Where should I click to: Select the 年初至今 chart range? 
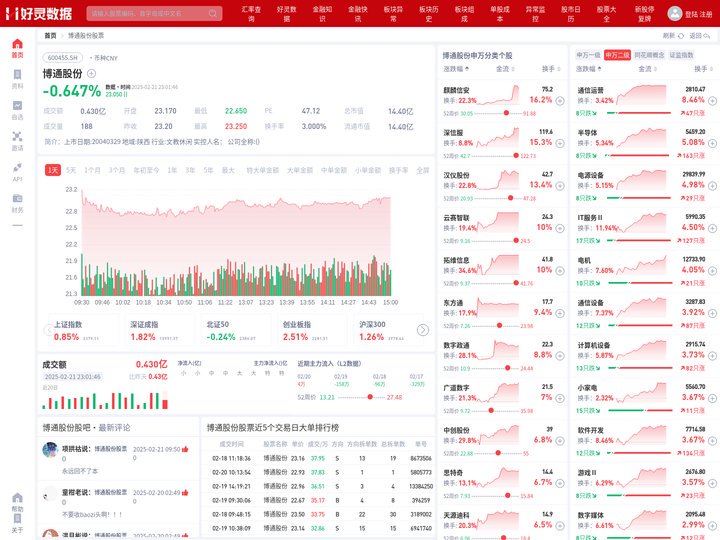click(146, 170)
